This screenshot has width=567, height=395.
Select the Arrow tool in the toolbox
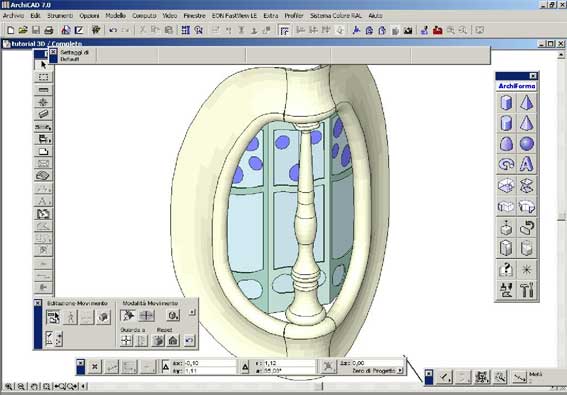pos(43,65)
